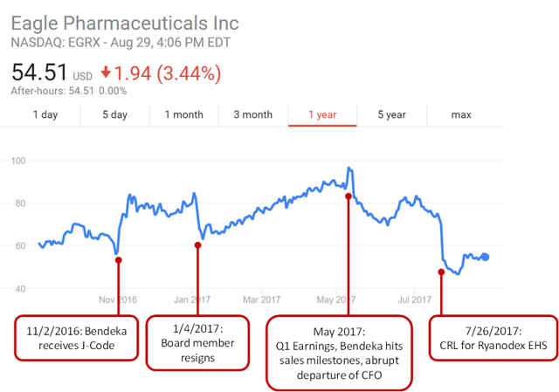Viewport: 559px width, 392px height.
Task: Open the Bendeka receives J-Code annotation box
Action: coord(76,338)
